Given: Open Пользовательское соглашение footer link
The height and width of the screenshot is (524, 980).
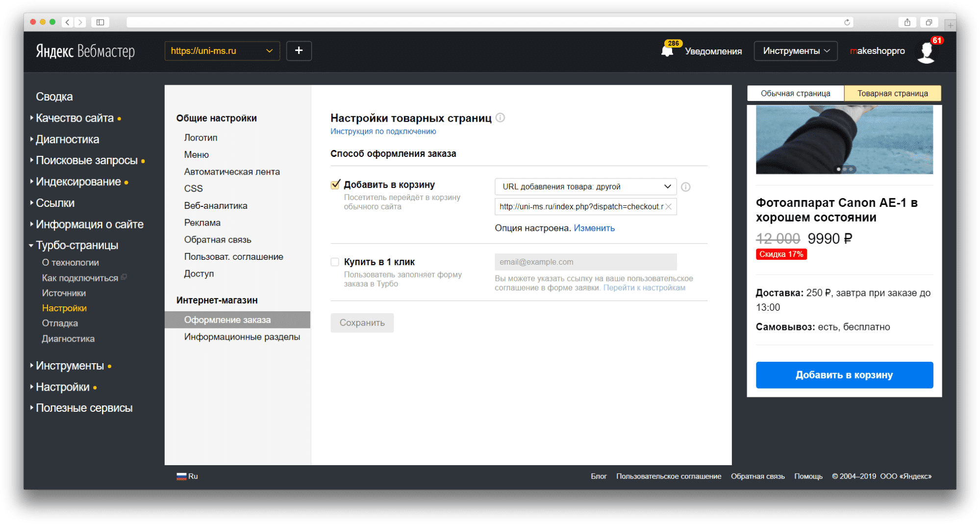Looking at the screenshot, I should point(669,476).
